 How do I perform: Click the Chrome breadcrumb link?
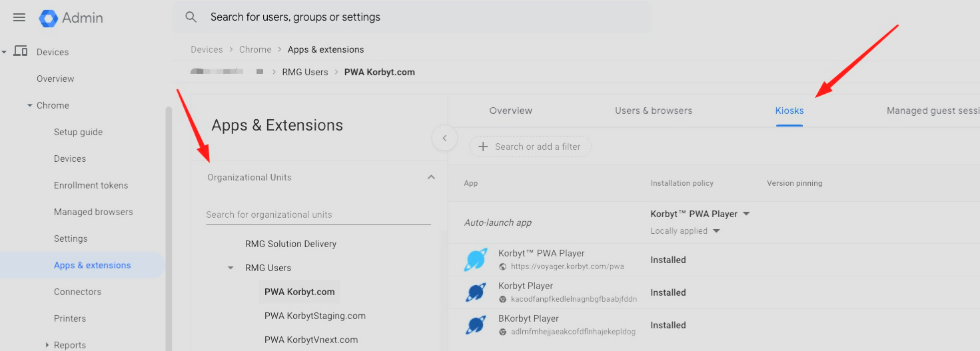pos(255,49)
